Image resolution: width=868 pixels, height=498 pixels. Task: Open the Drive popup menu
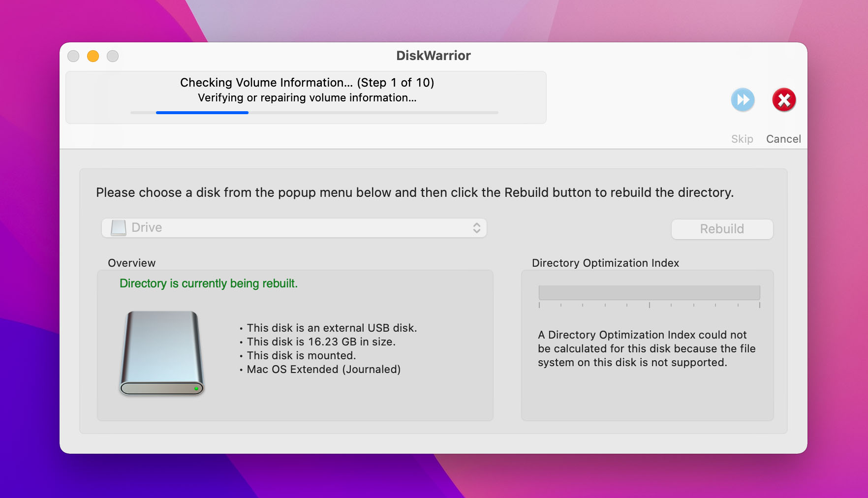294,228
